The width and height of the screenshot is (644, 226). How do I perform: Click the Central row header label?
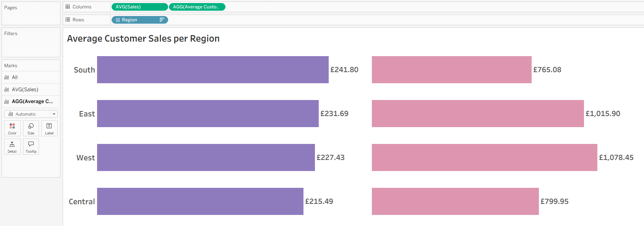coord(82,202)
